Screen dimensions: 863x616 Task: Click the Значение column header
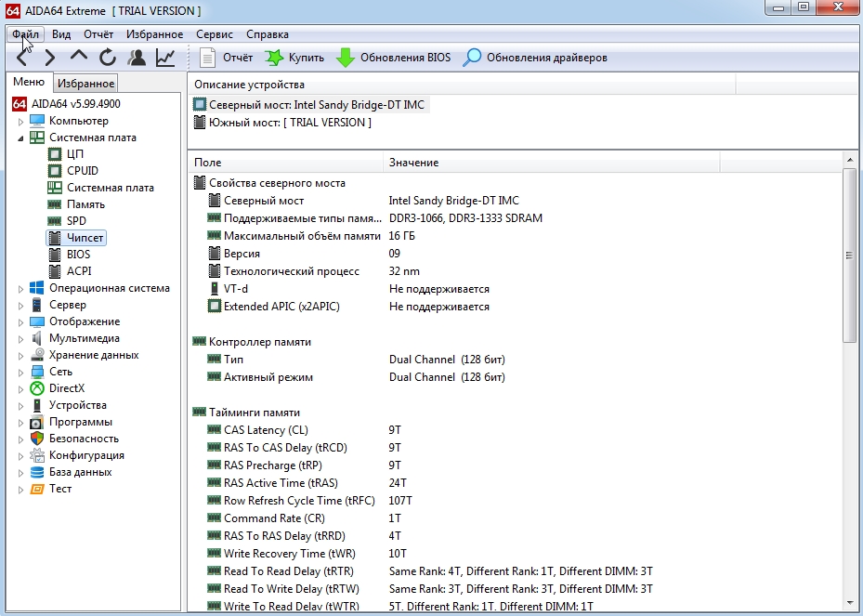413,163
